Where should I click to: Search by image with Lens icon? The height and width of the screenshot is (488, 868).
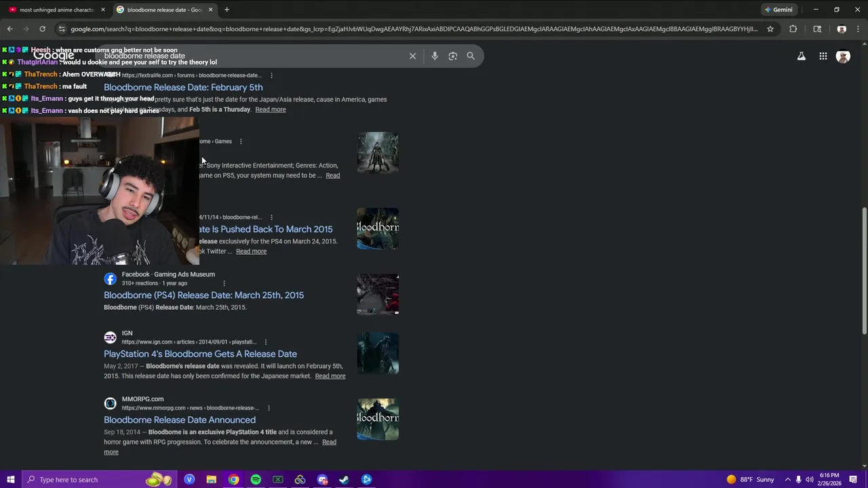[453, 56]
